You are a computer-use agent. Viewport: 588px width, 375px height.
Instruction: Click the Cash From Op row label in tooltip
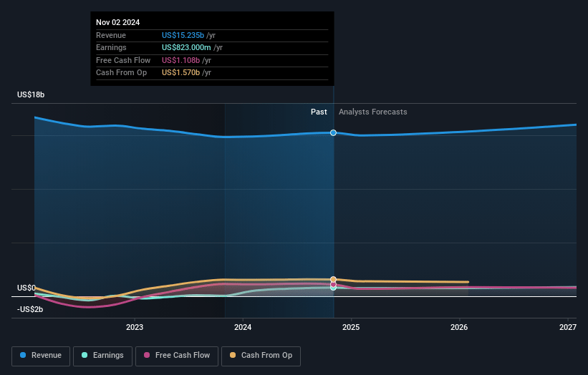coord(122,73)
